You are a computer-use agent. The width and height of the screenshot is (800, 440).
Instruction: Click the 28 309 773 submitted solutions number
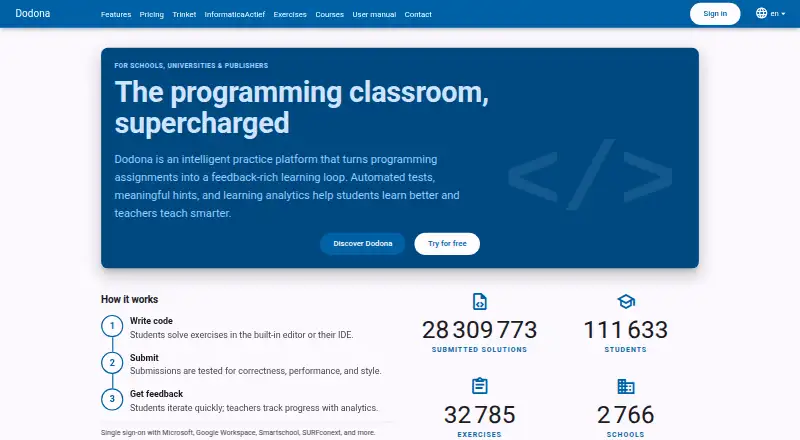[x=480, y=330]
